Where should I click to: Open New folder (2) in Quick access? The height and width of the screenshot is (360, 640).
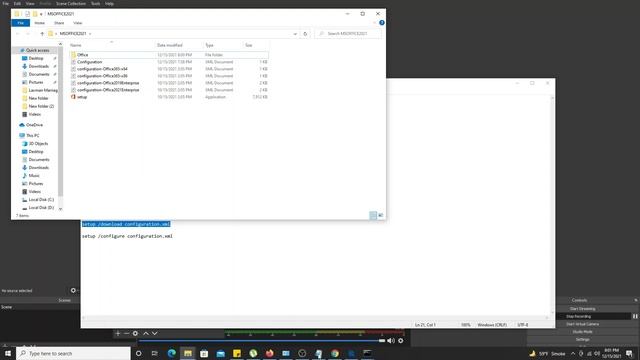41,106
